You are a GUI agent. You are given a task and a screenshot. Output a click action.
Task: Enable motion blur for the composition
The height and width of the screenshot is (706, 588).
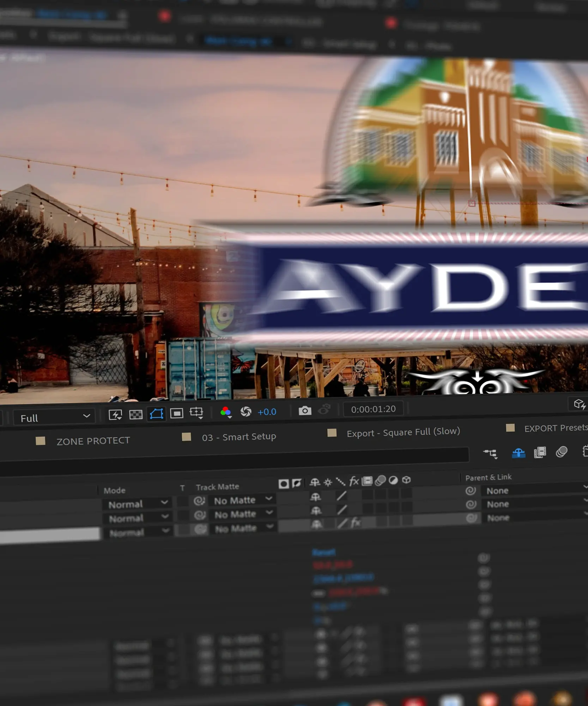tap(562, 451)
